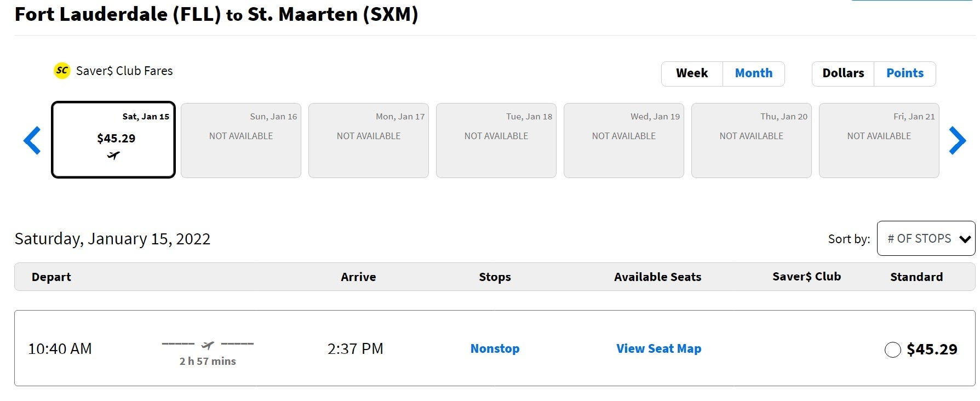980x401 pixels.
Task: Click the Saver$ Club SC yellow badge
Action: pyautogui.click(x=62, y=71)
